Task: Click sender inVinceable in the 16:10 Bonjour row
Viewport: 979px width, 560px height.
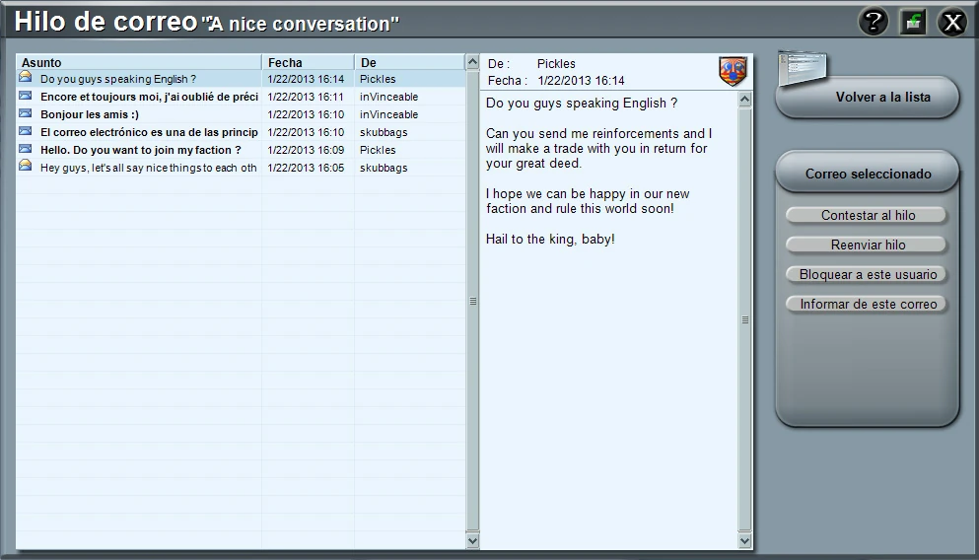Action: pyautogui.click(x=389, y=115)
